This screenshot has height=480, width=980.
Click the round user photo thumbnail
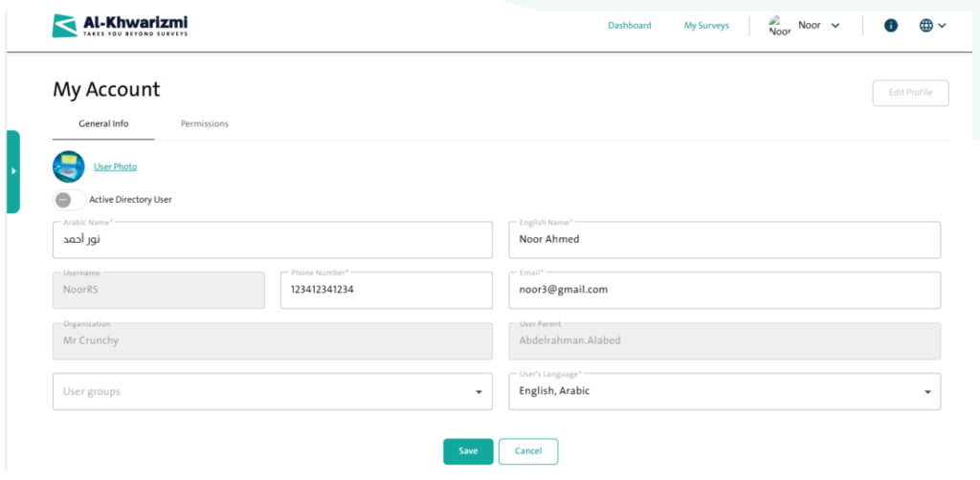[x=69, y=167]
